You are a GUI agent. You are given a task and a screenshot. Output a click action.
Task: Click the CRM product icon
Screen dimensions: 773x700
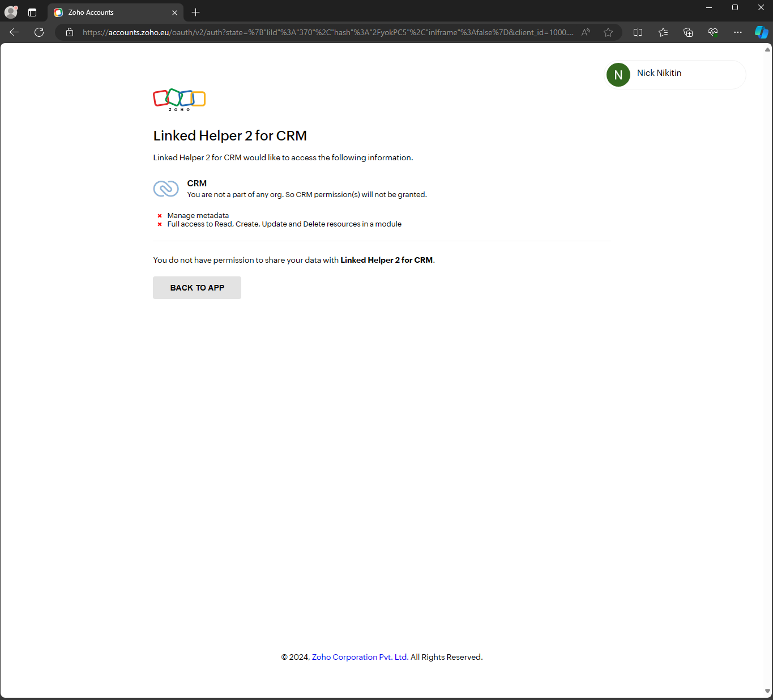[x=166, y=189]
